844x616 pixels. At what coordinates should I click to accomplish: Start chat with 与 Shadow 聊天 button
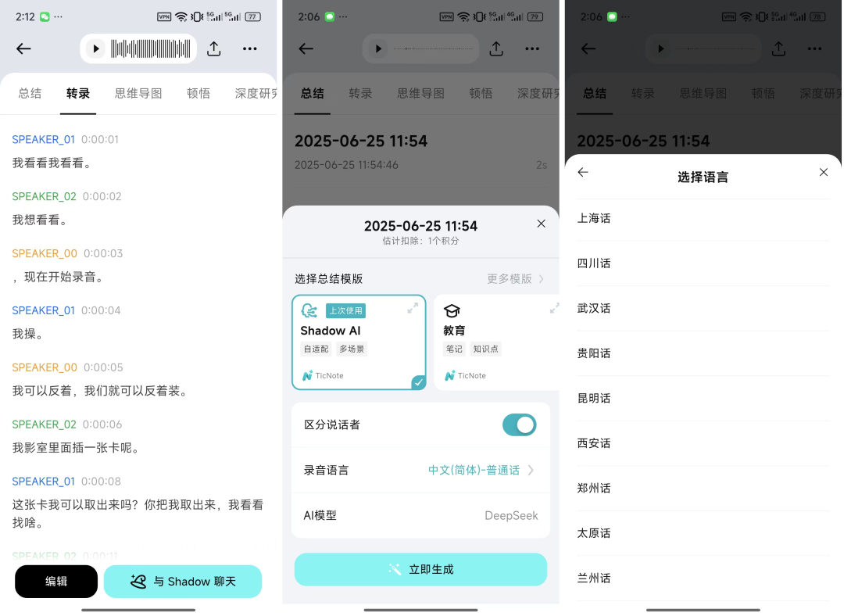[183, 582]
